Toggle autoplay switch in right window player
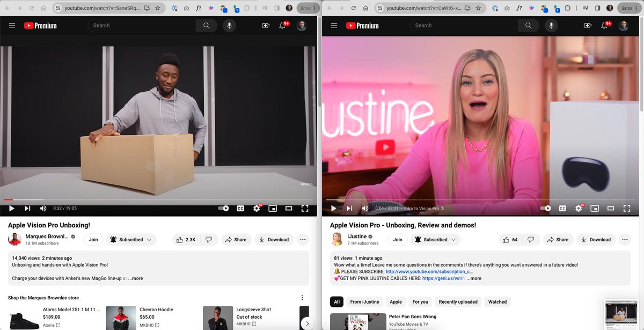The height and width of the screenshot is (330, 644). 546,209
